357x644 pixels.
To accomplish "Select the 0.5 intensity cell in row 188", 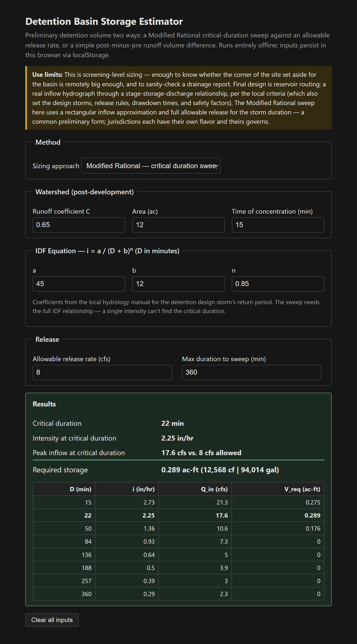I will [x=127, y=568].
